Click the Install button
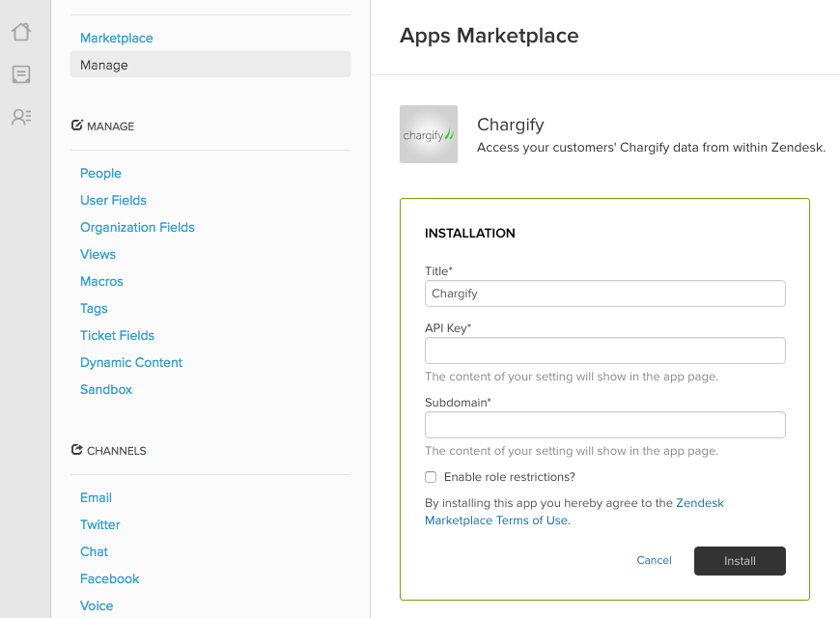Screen dimensions: 840x618 pyautogui.click(x=740, y=561)
